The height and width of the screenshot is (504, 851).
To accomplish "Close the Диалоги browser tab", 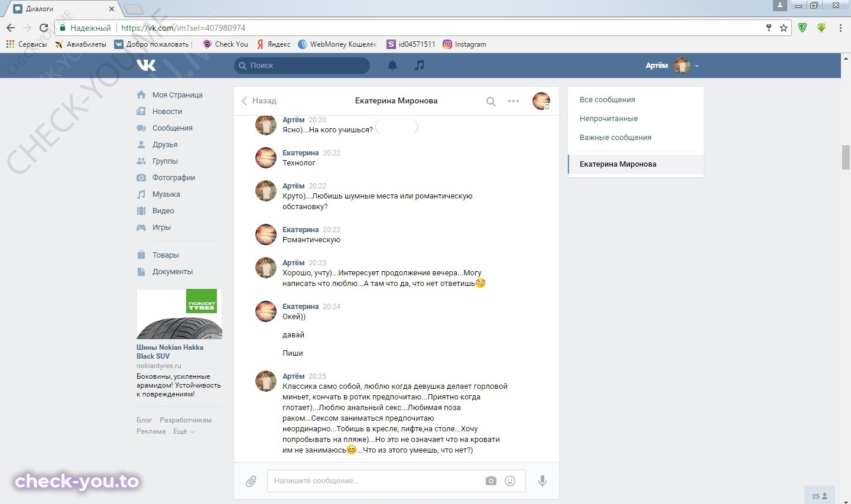I will (x=112, y=9).
